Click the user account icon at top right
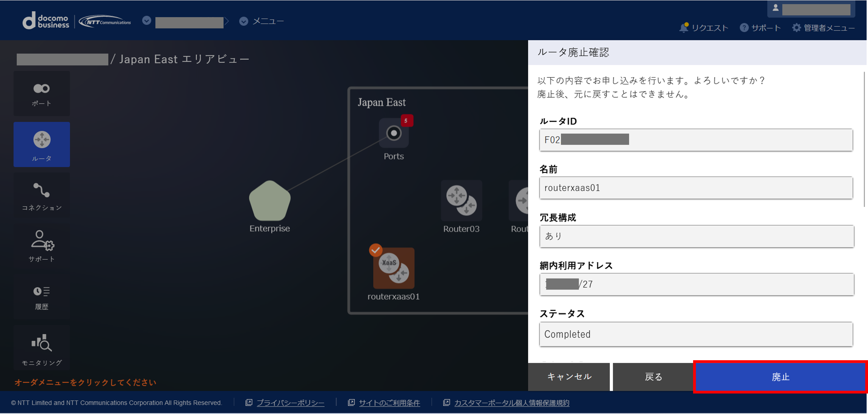 776,8
